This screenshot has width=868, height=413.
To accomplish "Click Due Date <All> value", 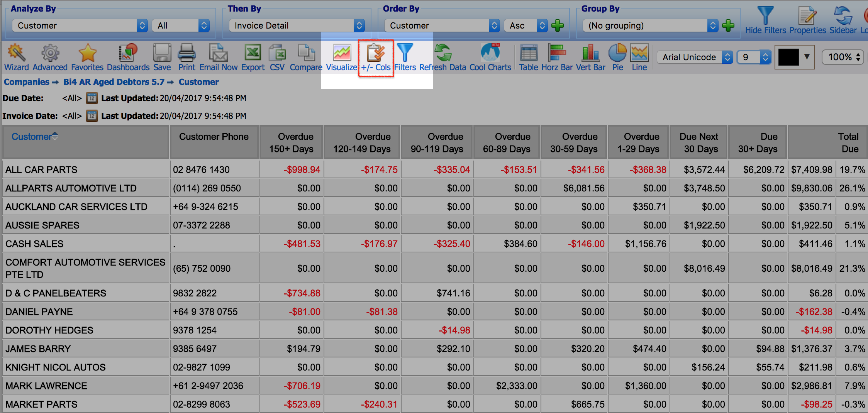I will pyautogui.click(x=72, y=98).
